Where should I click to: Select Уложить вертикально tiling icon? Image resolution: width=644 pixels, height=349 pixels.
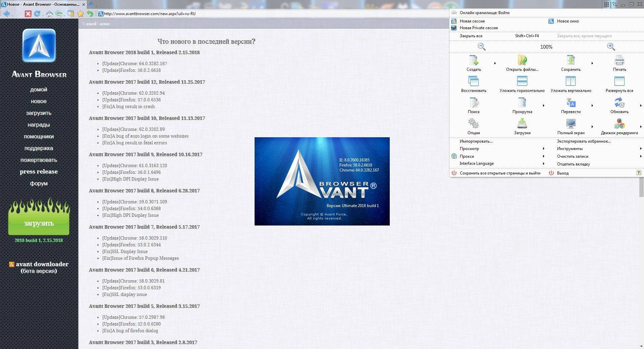(571, 81)
